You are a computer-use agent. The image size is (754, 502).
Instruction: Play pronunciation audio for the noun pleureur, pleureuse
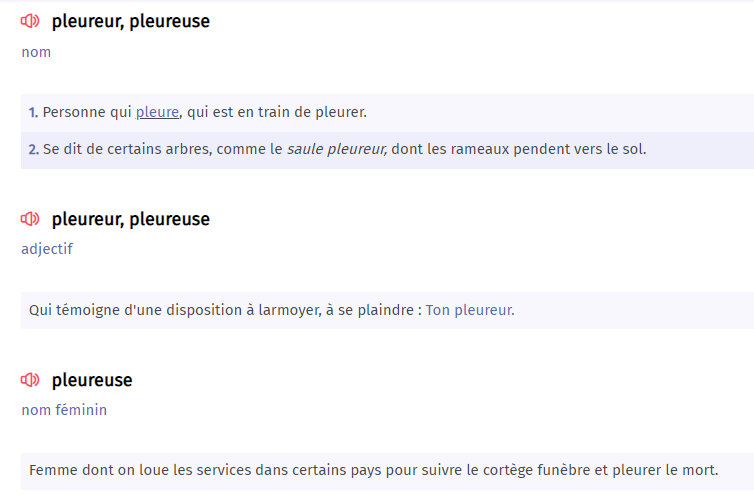(30, 21)
